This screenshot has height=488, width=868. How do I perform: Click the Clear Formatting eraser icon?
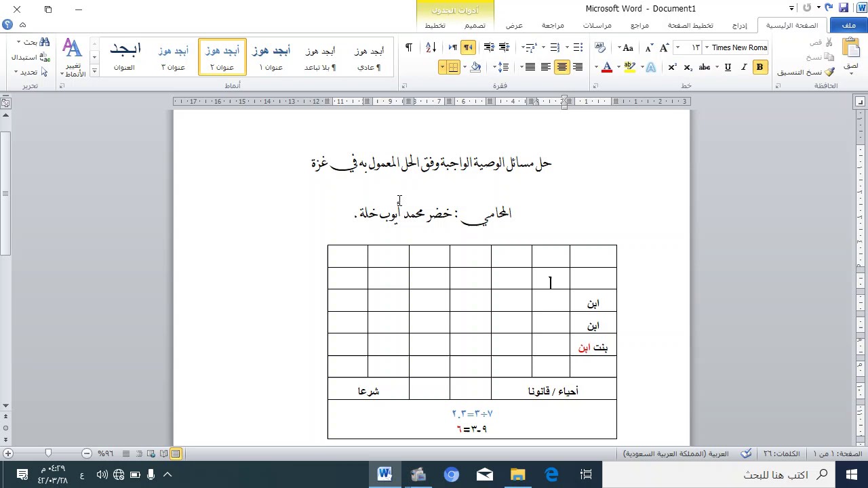click(600, 47)
